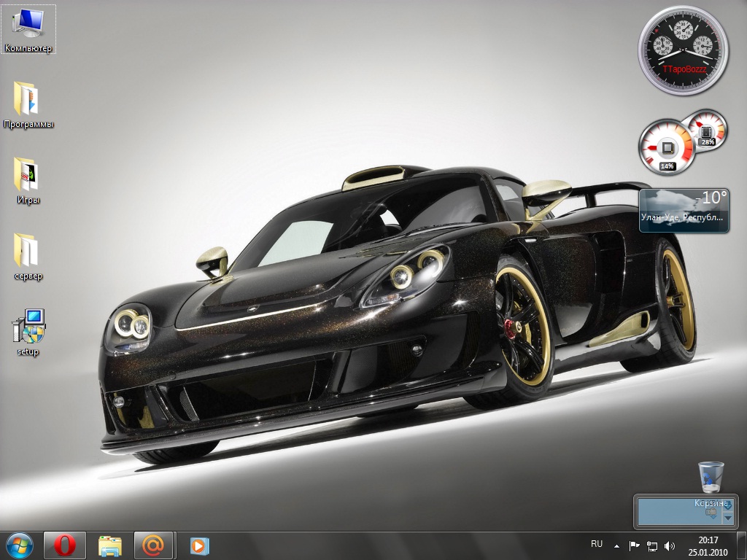
Task: Launch Windows Media Player from taskbar
Action: click(199, 545)
